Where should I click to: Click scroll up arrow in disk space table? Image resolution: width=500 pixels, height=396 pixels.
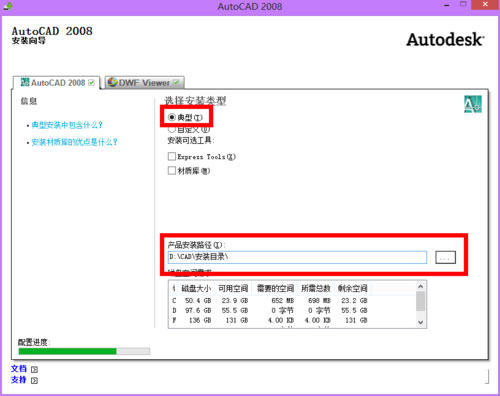click(x=421, y=286)
